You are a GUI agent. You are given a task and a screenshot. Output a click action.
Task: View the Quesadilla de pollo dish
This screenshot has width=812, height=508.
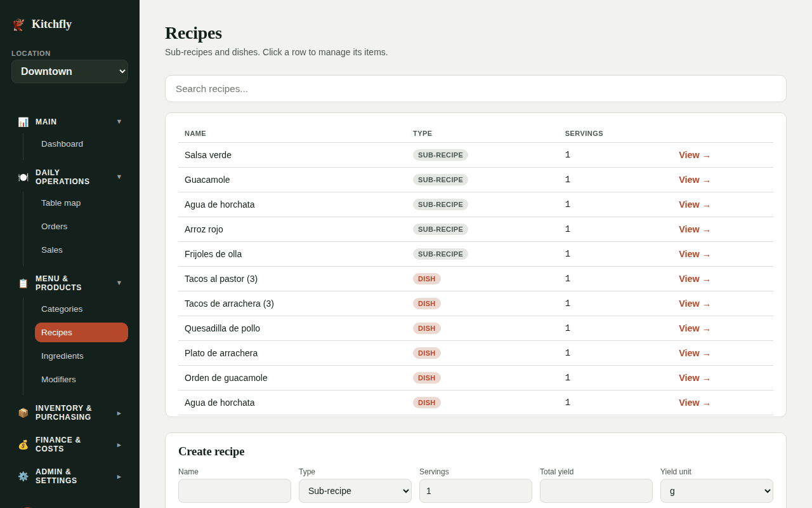695,328
